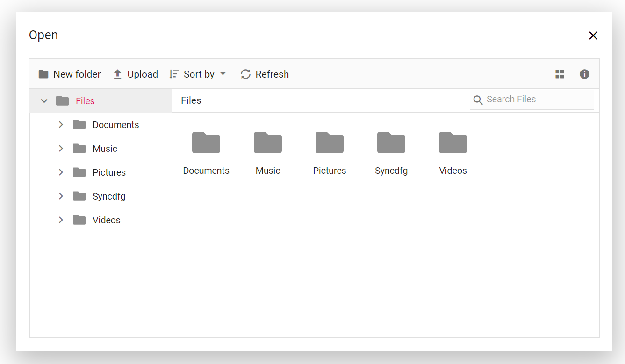Click Music folder icon in the tree
The image size is (625, 364).
click(79, 149)
